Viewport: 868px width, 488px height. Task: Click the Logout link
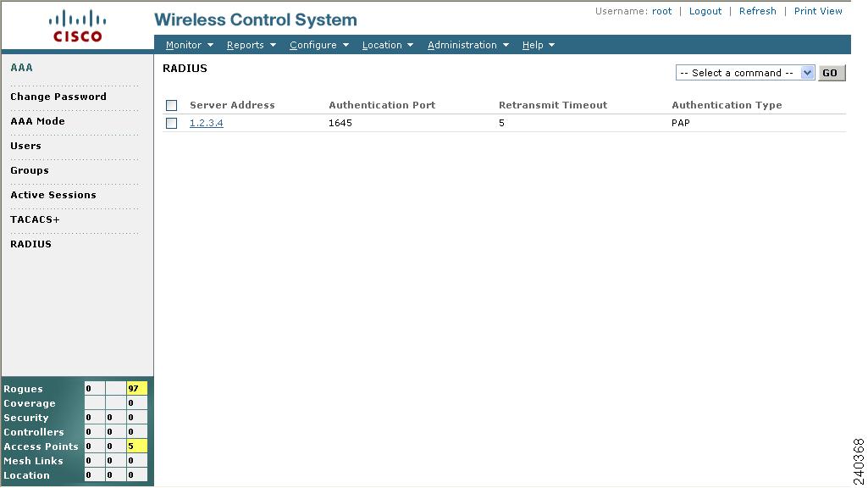(705, 11)
